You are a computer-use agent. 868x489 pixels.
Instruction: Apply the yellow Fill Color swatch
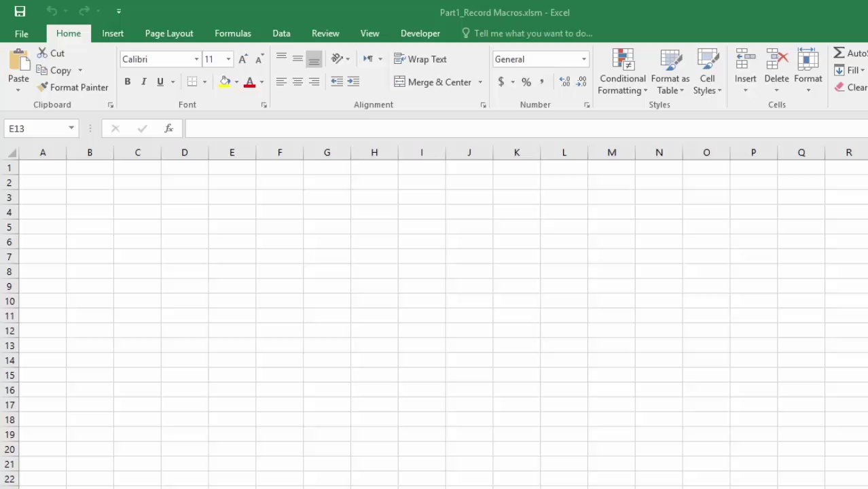(x=225, y=82)
